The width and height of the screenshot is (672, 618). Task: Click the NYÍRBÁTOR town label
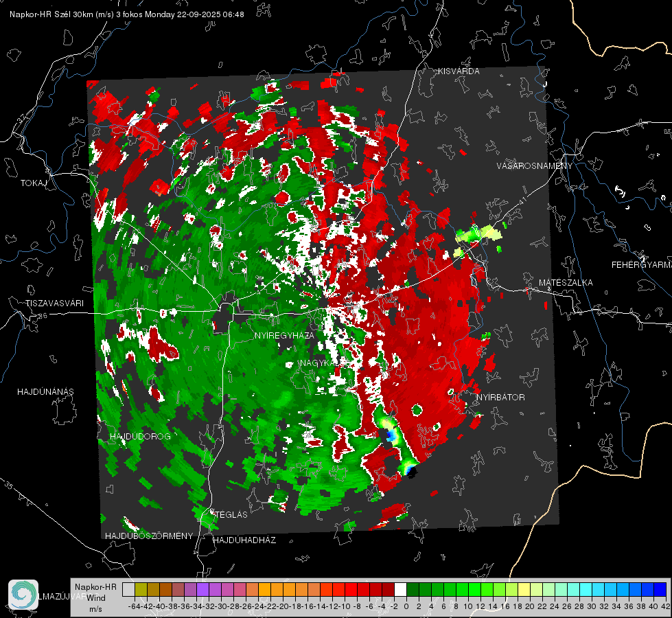click(x=500, y=398)
